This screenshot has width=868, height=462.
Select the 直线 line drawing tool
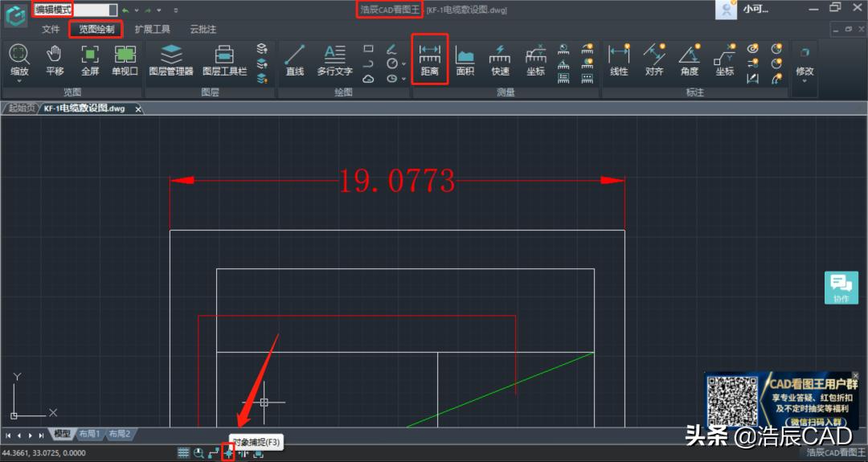[294, 60]
